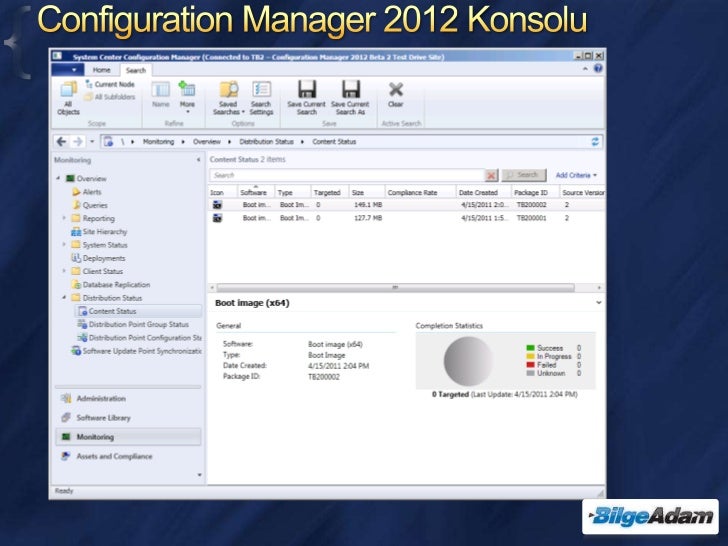Select boot image row TB200001
Image resolution: width=728 pixels, height=546 pixels.
coord(406,218)
